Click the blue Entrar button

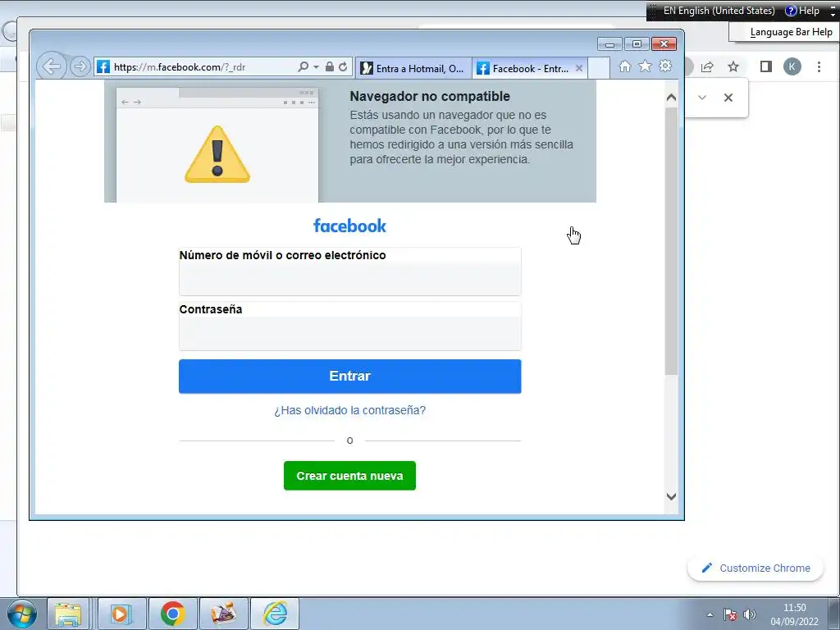click(349, 376)
